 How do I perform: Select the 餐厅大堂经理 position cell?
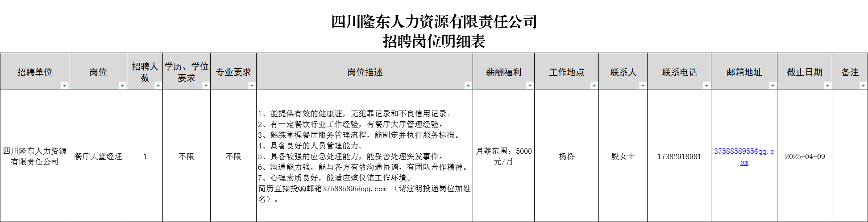(98, 156)
